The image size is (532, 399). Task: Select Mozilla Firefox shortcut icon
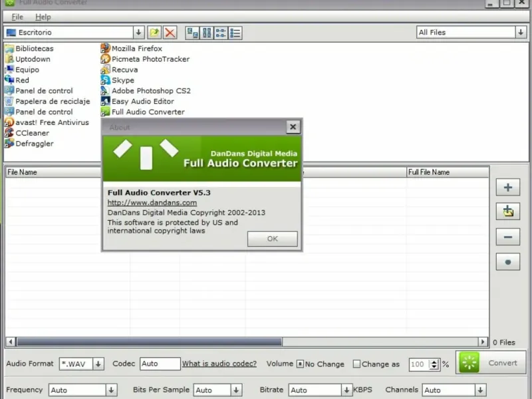[x=132, y=49]
